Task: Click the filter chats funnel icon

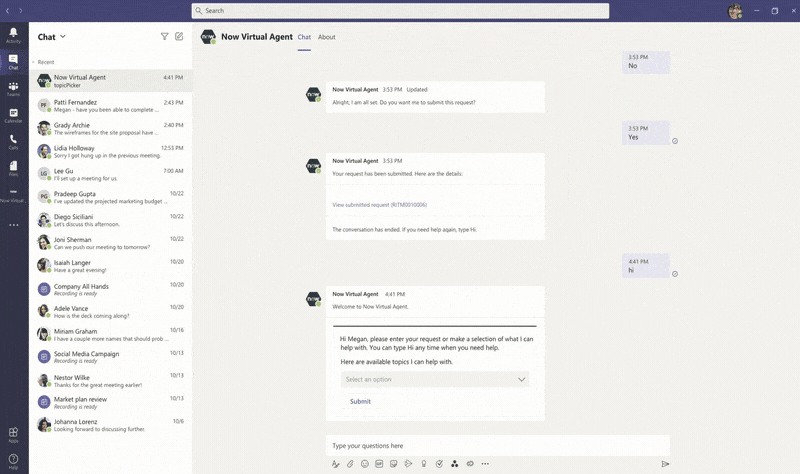Action: [x=165, y=37]
